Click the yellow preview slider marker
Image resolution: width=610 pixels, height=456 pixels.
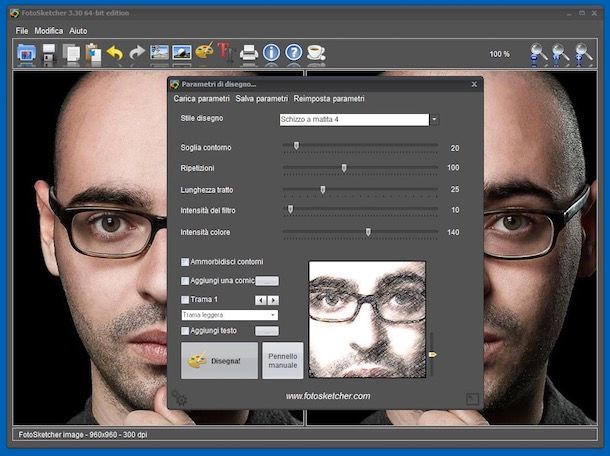pyautogui.click(x=432, y=354)
